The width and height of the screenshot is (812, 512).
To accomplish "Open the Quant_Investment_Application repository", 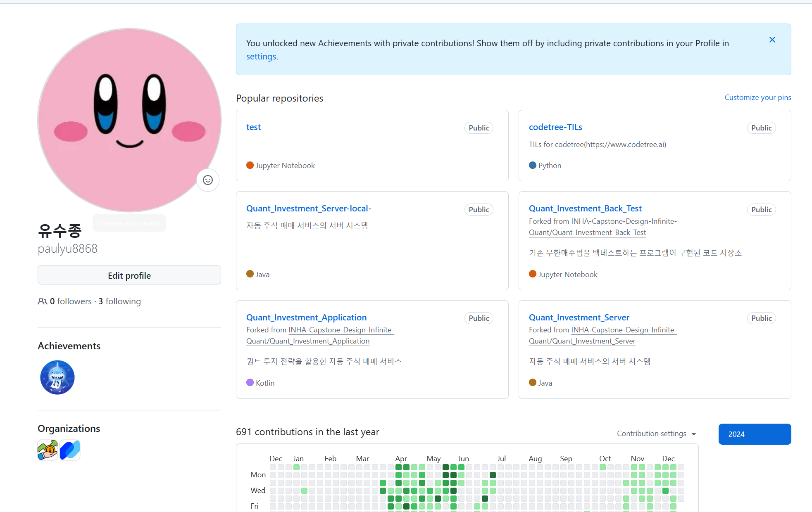I will point(306,318).
